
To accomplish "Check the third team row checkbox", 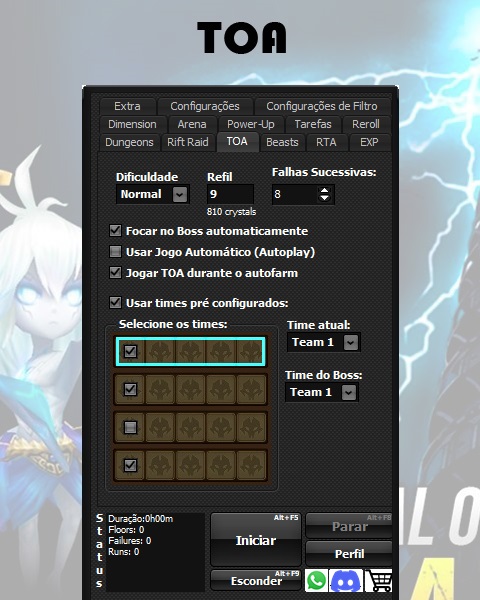I will pyautogui.click(x=131, y=427).
